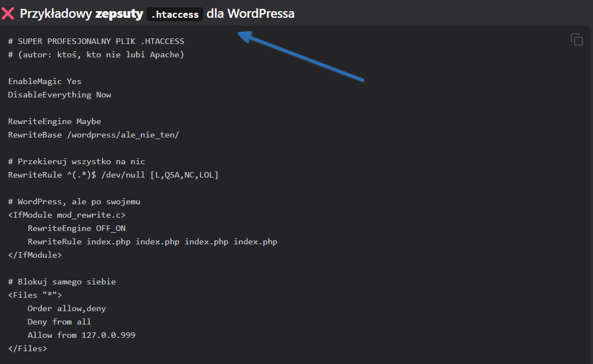Click the opening <IfModule mod_rewrite.c> tag

(x=67, y=215)
